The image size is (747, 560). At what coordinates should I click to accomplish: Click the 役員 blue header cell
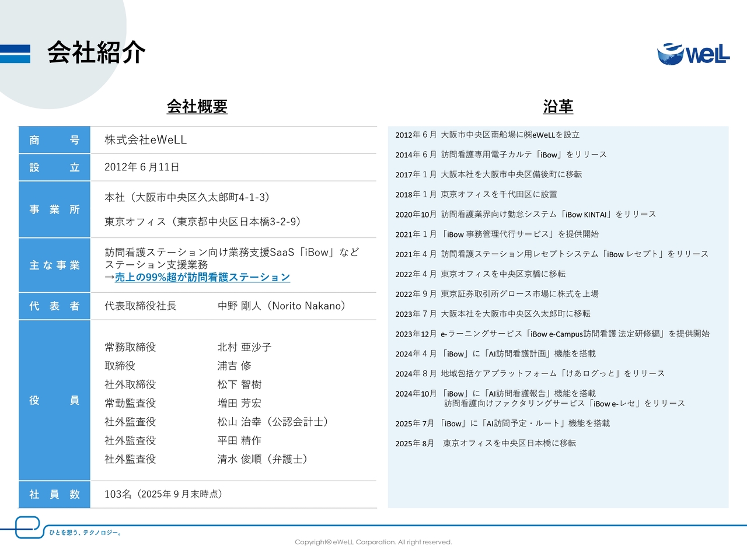54,401
